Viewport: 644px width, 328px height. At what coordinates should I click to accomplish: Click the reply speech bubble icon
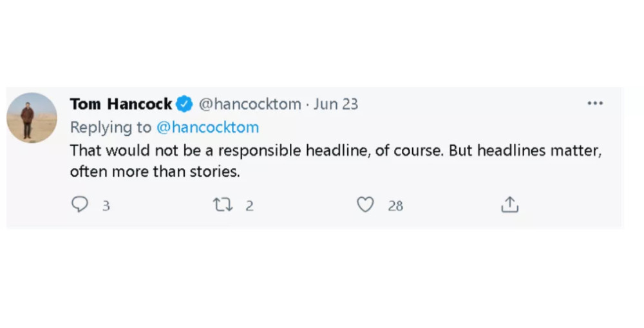79,205
